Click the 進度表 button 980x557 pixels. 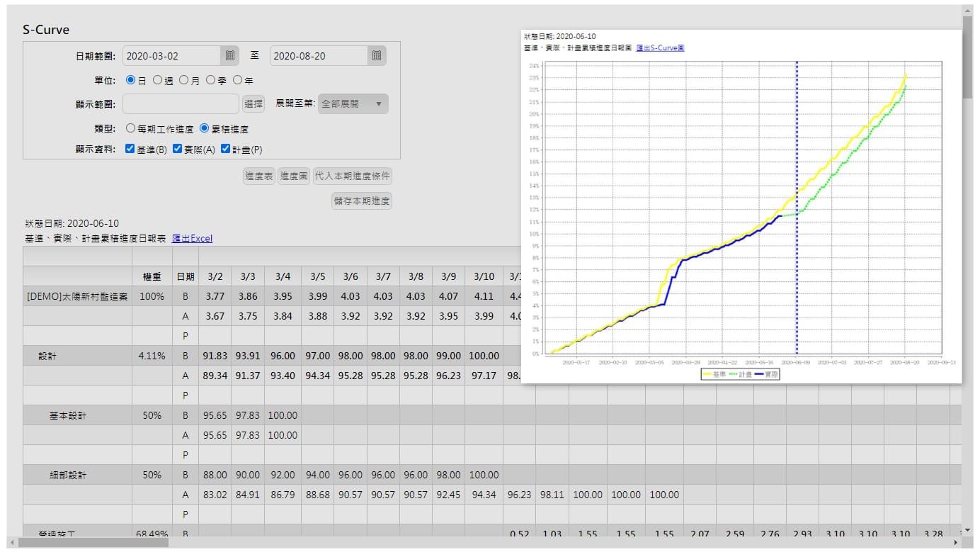[x=258, y=176]
